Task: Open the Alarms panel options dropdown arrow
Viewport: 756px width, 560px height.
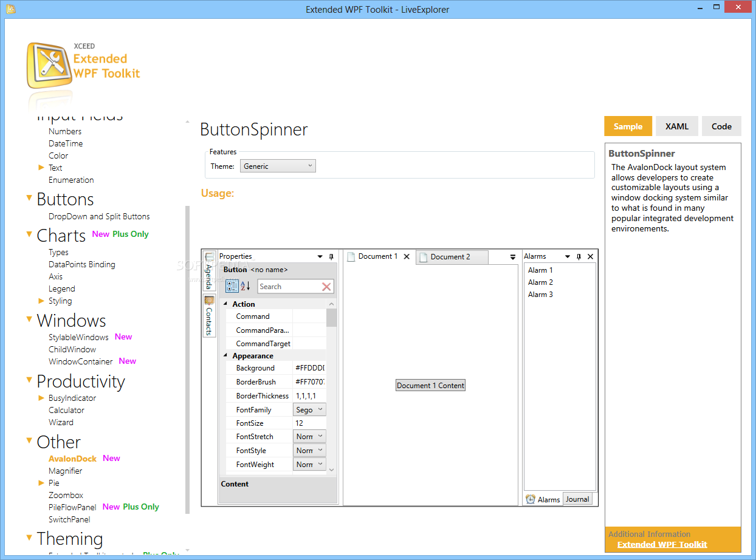Action: click(568, 257)
